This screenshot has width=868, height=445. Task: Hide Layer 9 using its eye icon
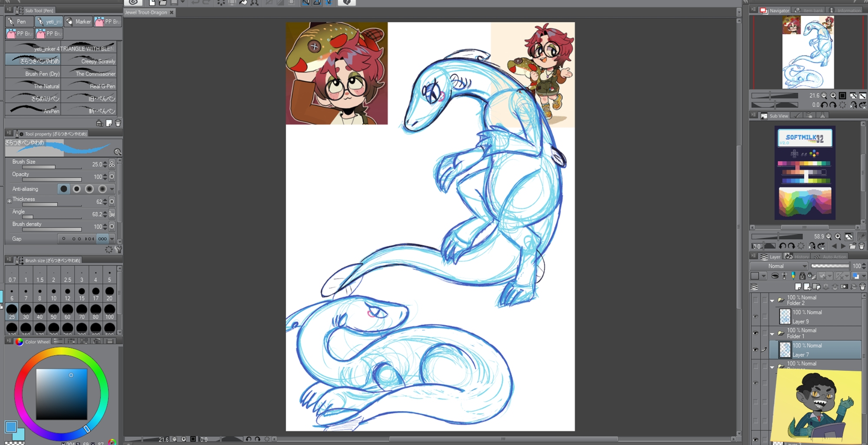click(x=756, y=316)
